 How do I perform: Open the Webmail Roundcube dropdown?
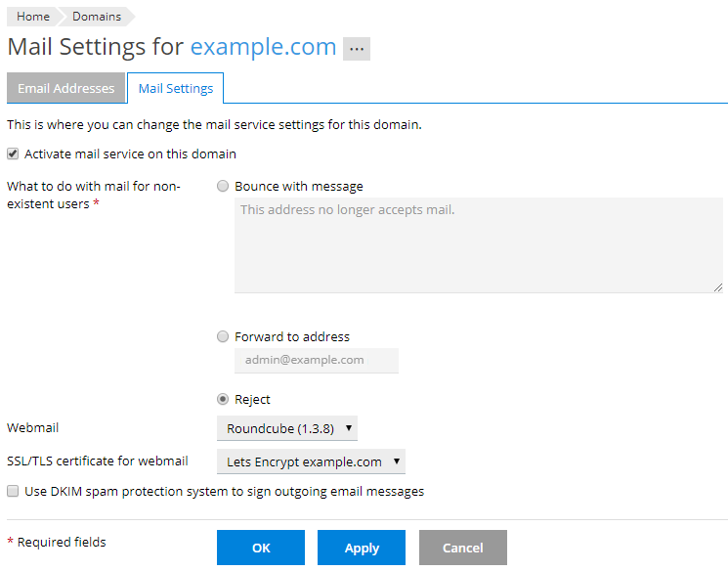pyautogui.click(x=287, y=428)
